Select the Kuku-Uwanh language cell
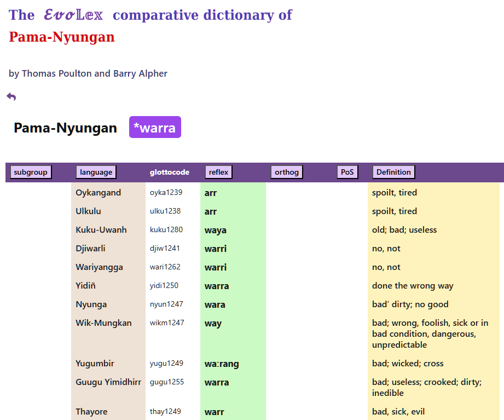The image size is (504, 420). (101, 229)
